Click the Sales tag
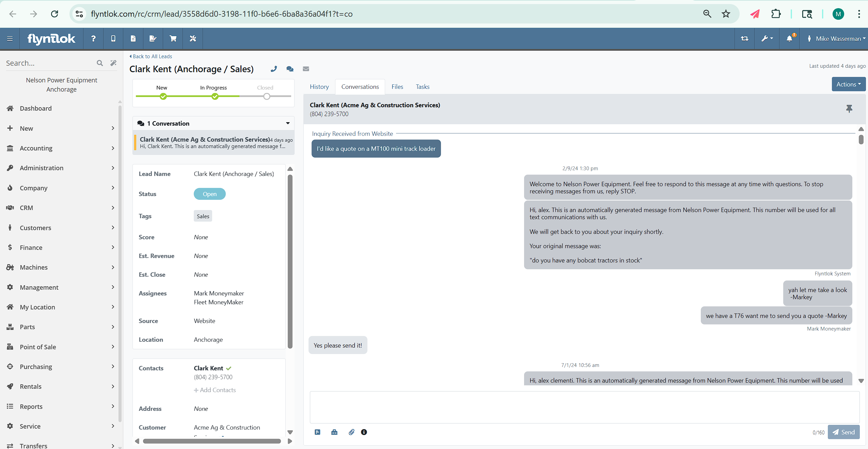The height and width of the screenshot is (449, 868). tap(203, 216)
